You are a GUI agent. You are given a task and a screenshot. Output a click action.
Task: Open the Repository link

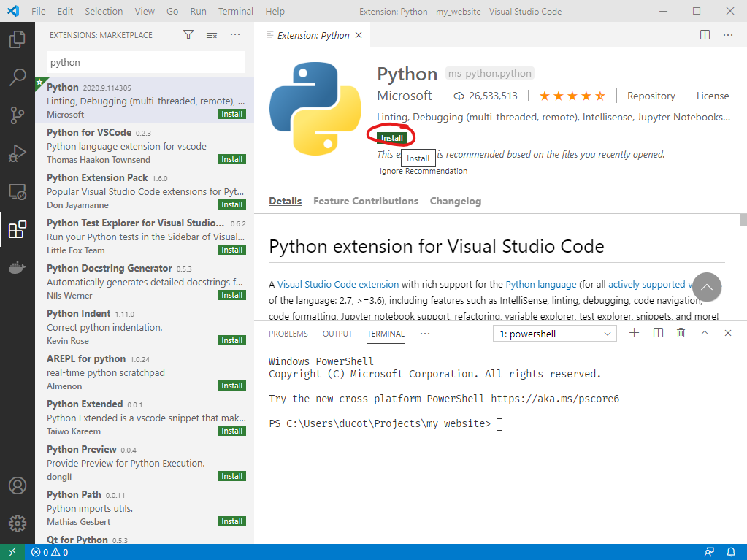[x=650, y=96]
